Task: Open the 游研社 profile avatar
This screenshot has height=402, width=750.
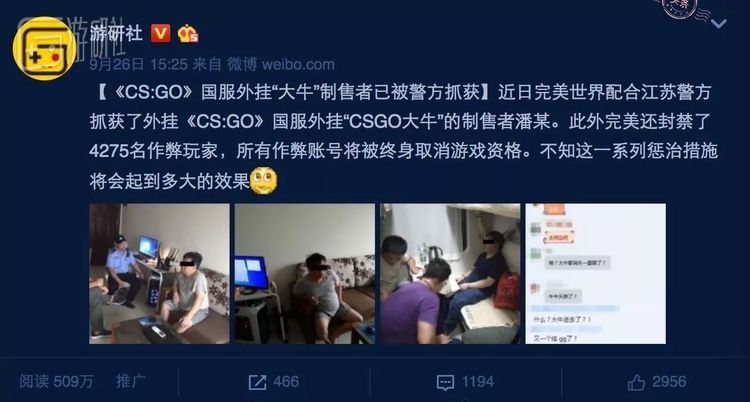Action: (x=44, y=48)
